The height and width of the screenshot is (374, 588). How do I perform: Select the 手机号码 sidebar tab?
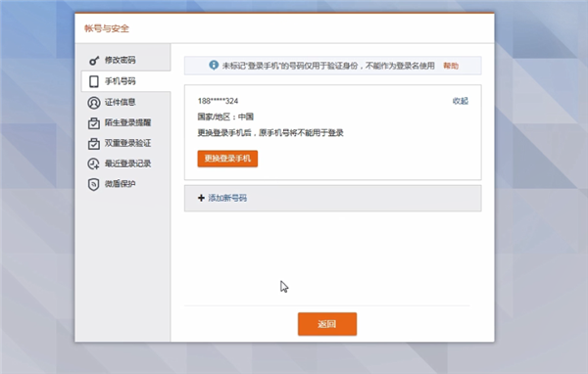126,81
